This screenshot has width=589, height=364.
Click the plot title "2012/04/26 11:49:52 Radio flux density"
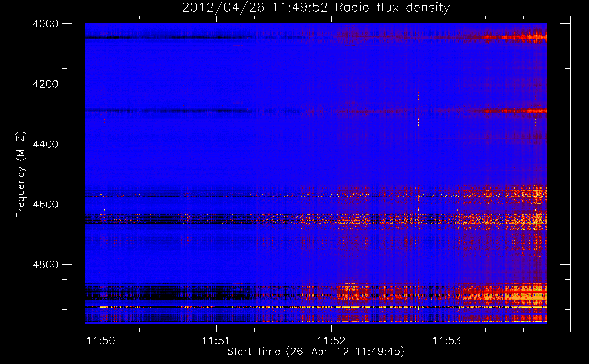pos(316,8)
